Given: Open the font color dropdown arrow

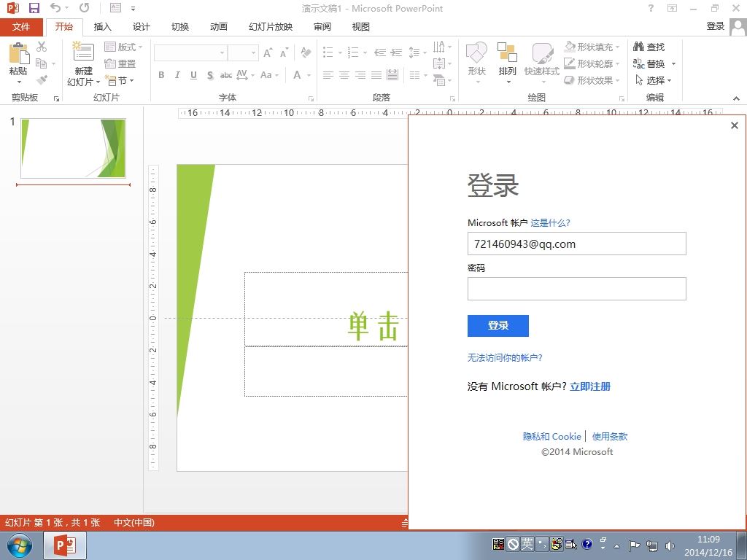Looking at the screenshot, I should pyautogui.click(x=309, y=75).
